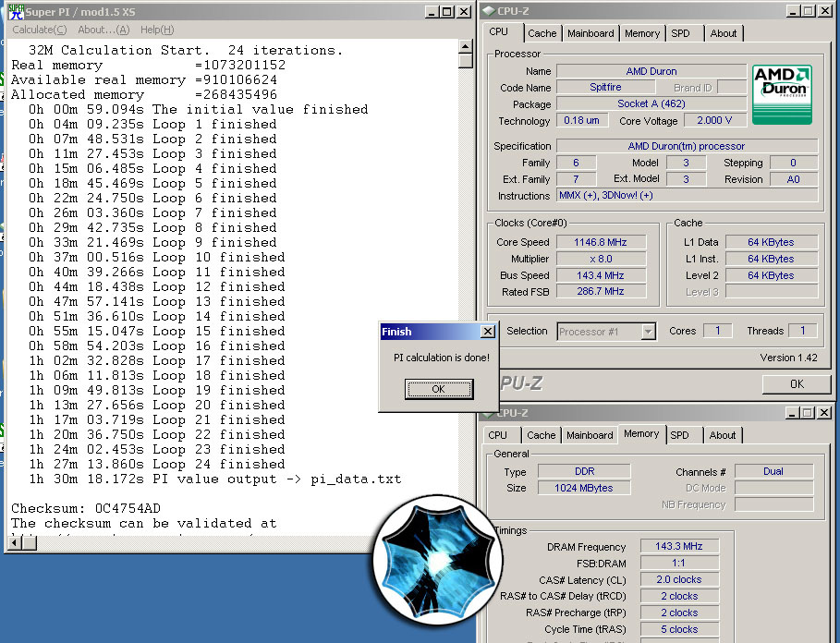Click Core Voltage value 2.000 V
This screenshot has width=840, height=643.
(714, 120)
